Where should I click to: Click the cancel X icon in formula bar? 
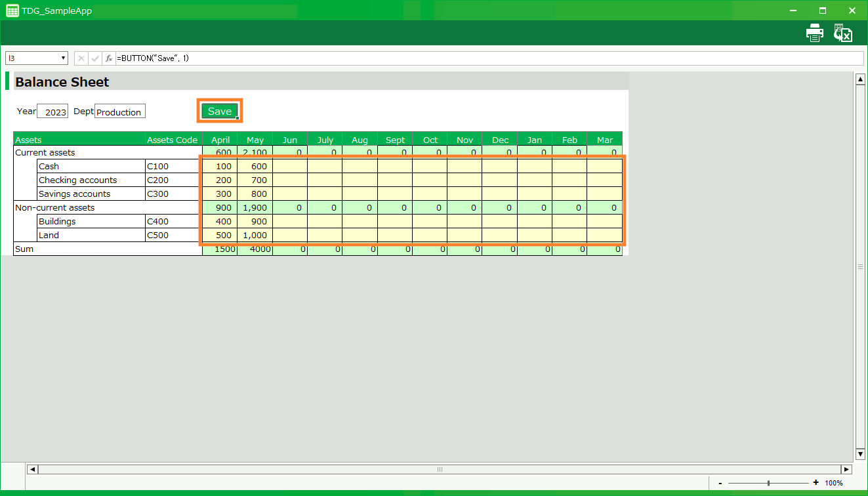point(81,58)
